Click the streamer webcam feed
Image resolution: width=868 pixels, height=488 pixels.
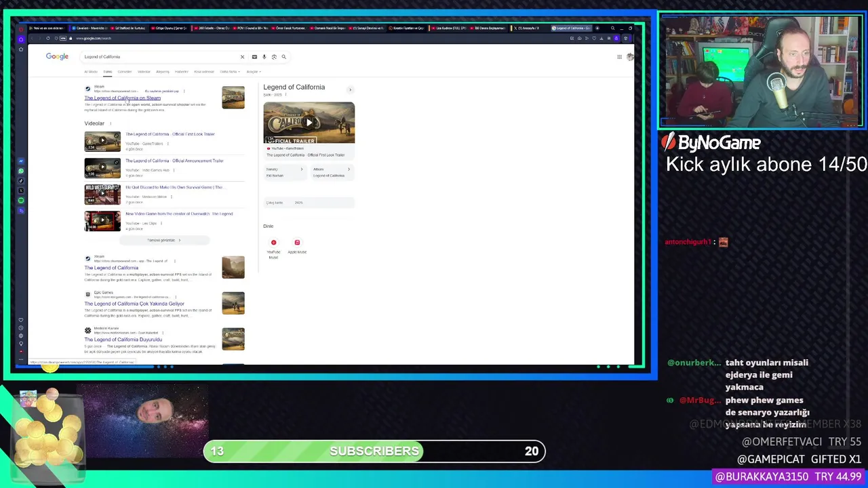click(762, 72)
